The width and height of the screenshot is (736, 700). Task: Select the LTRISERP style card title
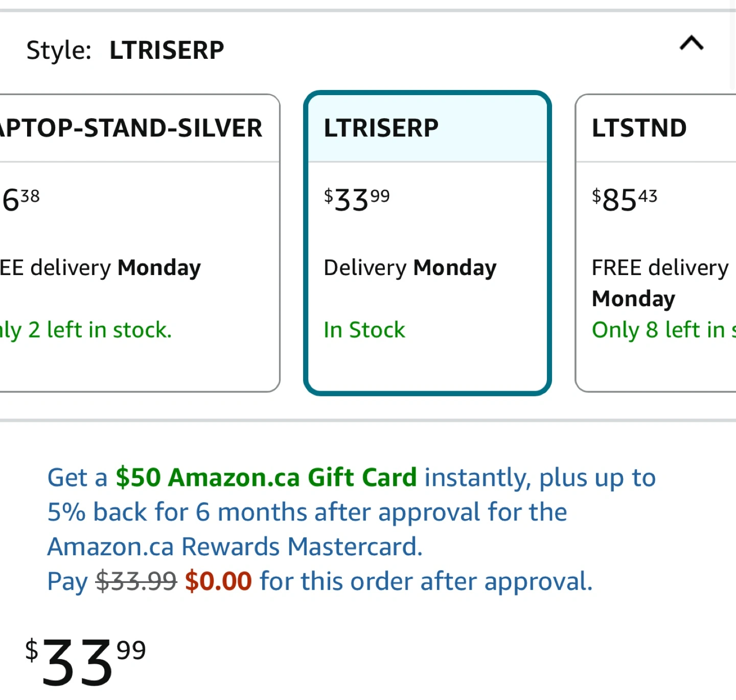point(381,128)
